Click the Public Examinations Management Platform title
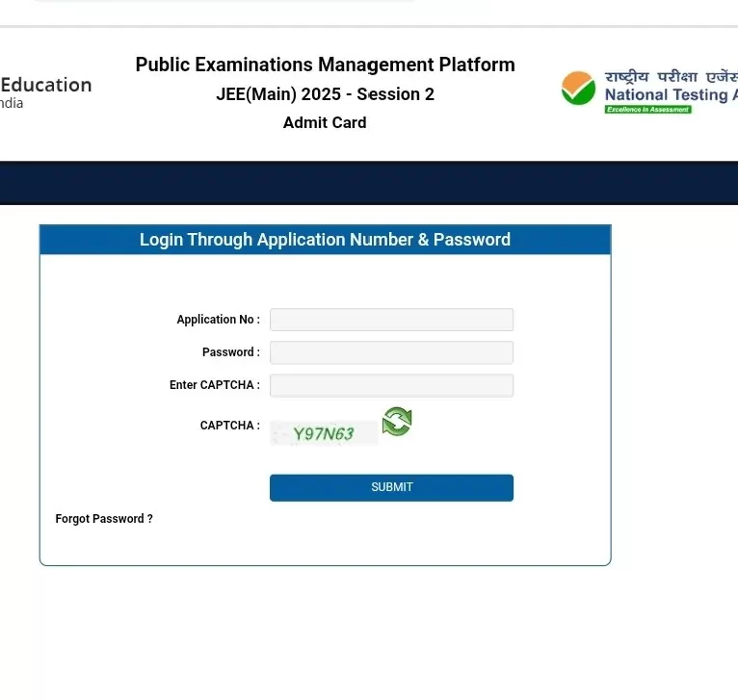The image size is (738, 700). [x=325, y=65]
